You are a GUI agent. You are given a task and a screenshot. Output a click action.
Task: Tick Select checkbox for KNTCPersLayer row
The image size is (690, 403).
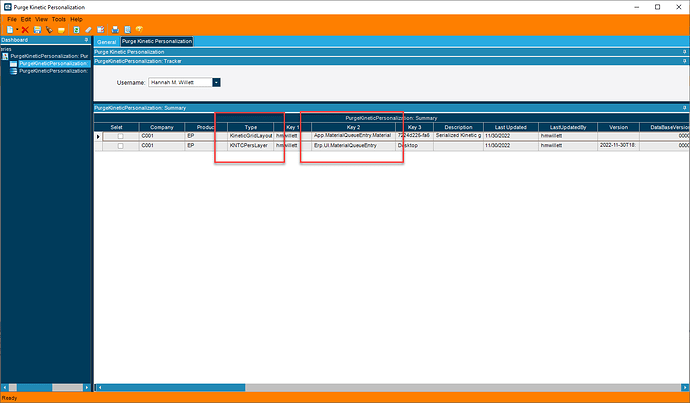pyautogui.click(x=120, y=146)
